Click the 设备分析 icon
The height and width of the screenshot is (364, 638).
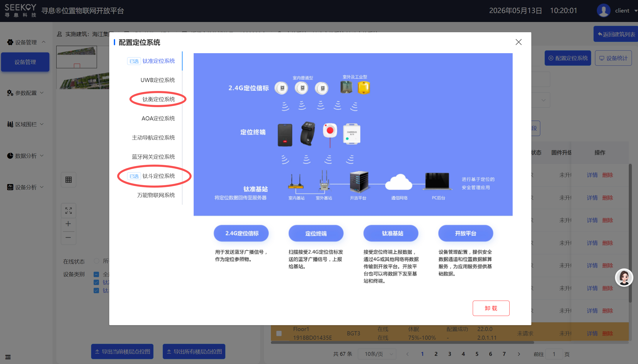point(10,187)
